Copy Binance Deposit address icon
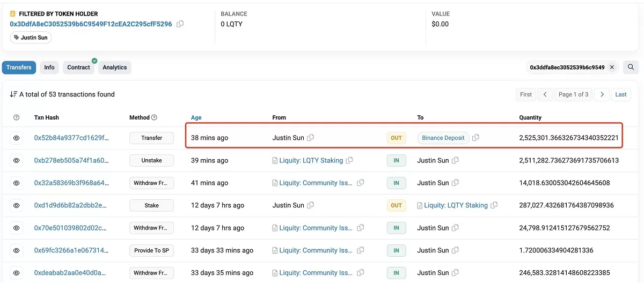The height and width of the screenshot is (283, 644). [x=476, y=138]
